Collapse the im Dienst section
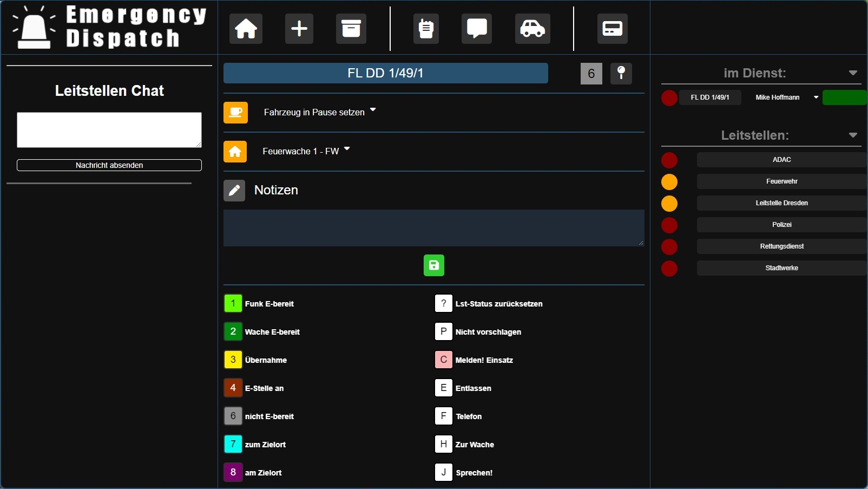Screen dimensions: 868x489 [x=853, y=73]
